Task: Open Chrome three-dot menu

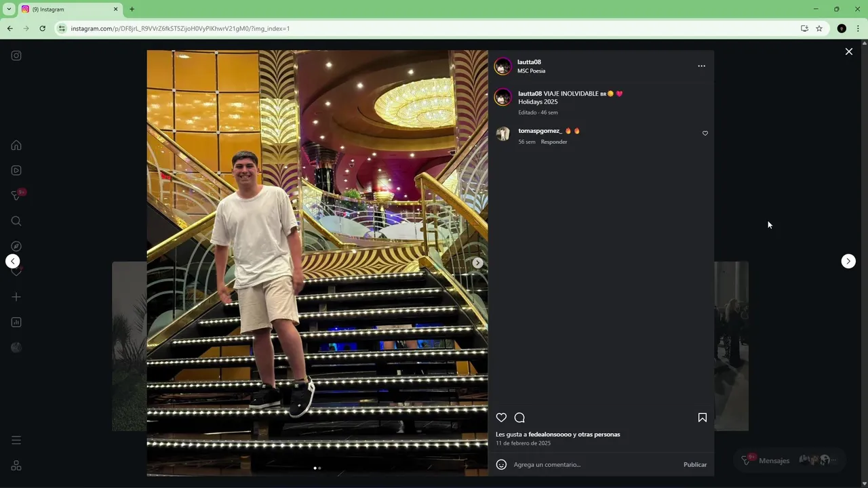Action: (x=858, y=28)
